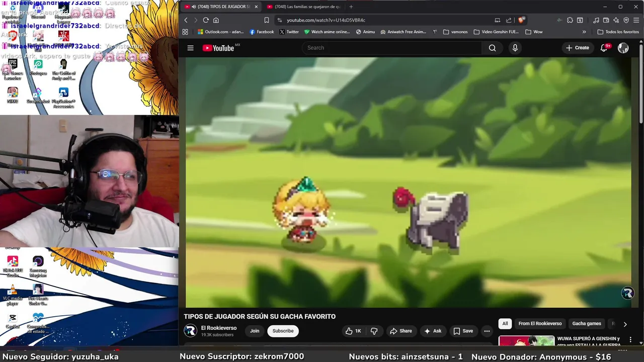Open YouTube notifications bell

604,48
